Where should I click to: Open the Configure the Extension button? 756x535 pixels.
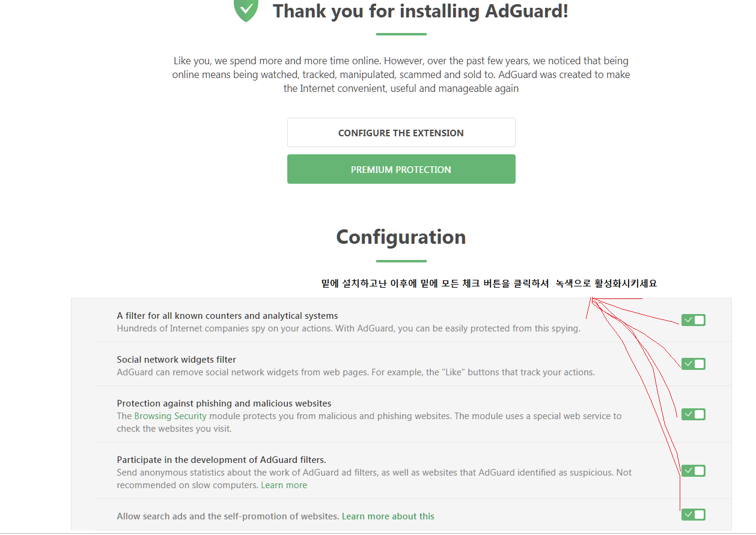click(401, 133)
